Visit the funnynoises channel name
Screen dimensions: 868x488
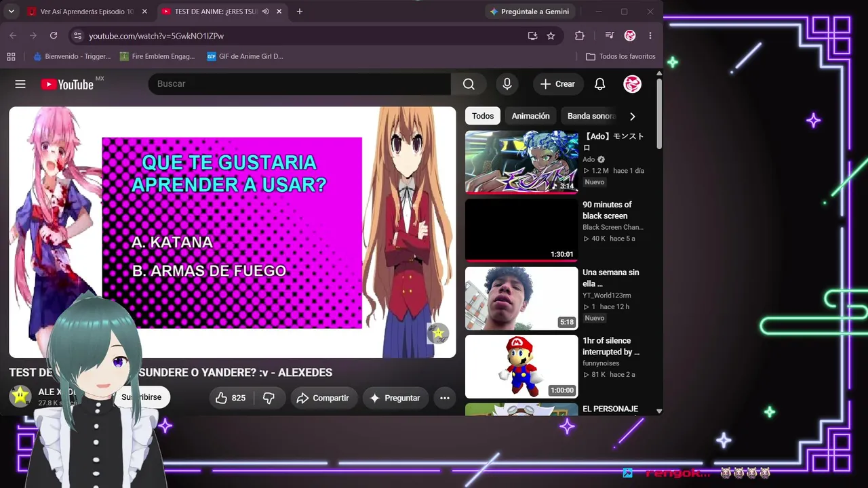pos(601,363)
